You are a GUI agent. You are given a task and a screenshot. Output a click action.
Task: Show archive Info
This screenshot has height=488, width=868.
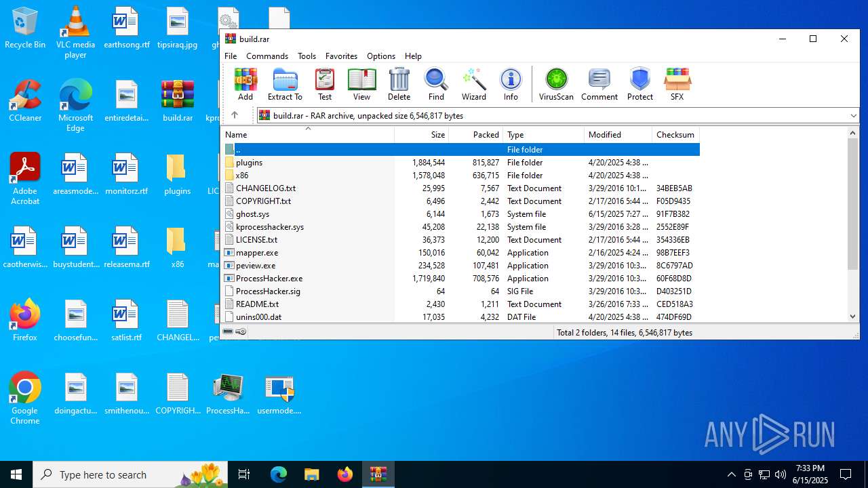511,84
